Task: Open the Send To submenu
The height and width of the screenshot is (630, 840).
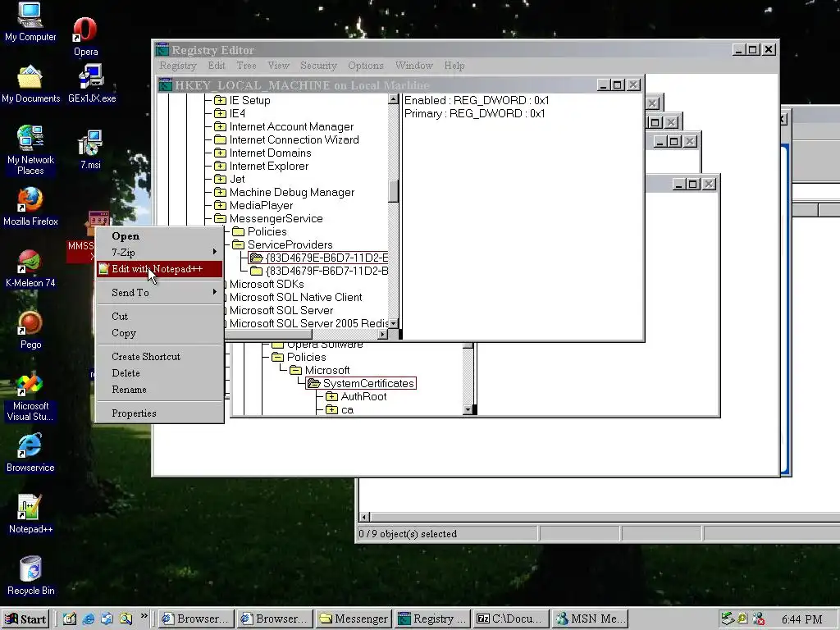Action: (x=160, y=293)
